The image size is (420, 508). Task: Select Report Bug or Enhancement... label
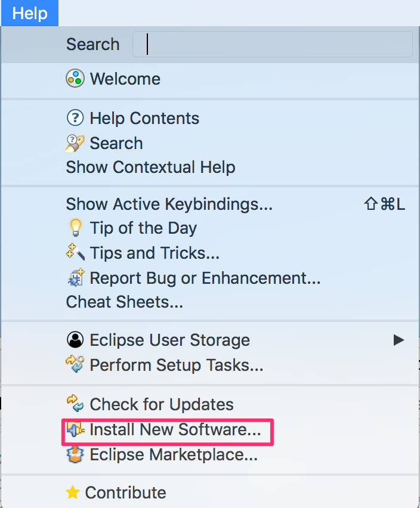pyautogui.click(x=205, y=278)
